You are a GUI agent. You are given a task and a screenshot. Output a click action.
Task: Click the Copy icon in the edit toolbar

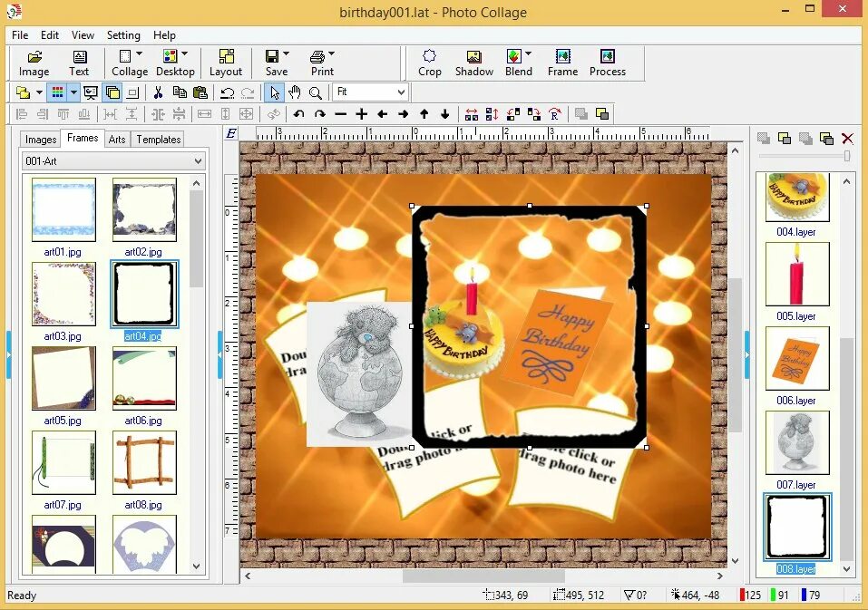(x=180, y=92)
